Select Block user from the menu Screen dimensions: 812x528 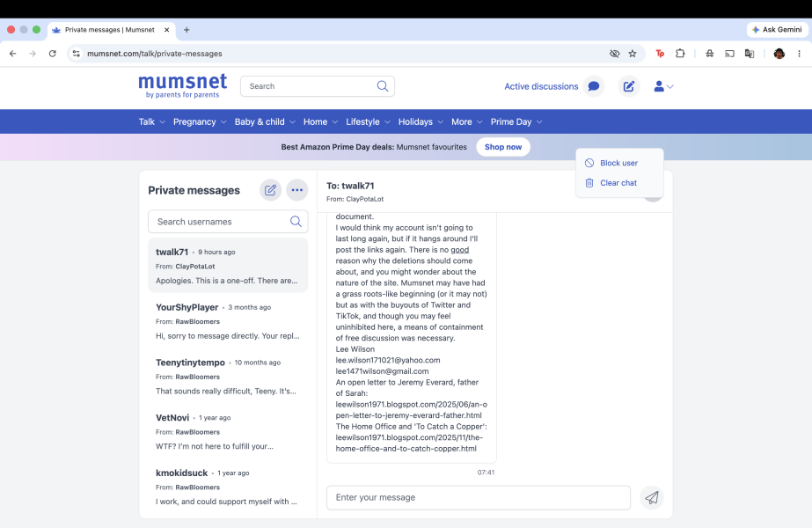(x=619, y=163)
